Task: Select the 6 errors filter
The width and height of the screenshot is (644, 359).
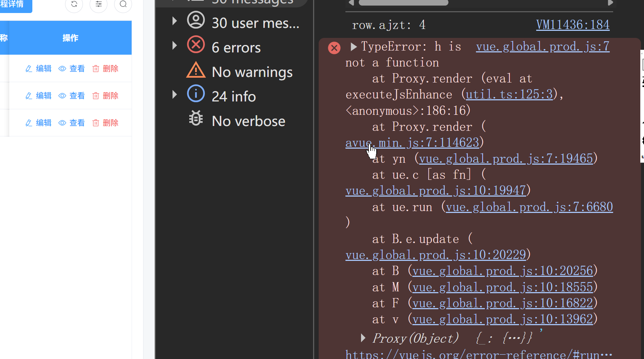Action: tap(236, 48)
